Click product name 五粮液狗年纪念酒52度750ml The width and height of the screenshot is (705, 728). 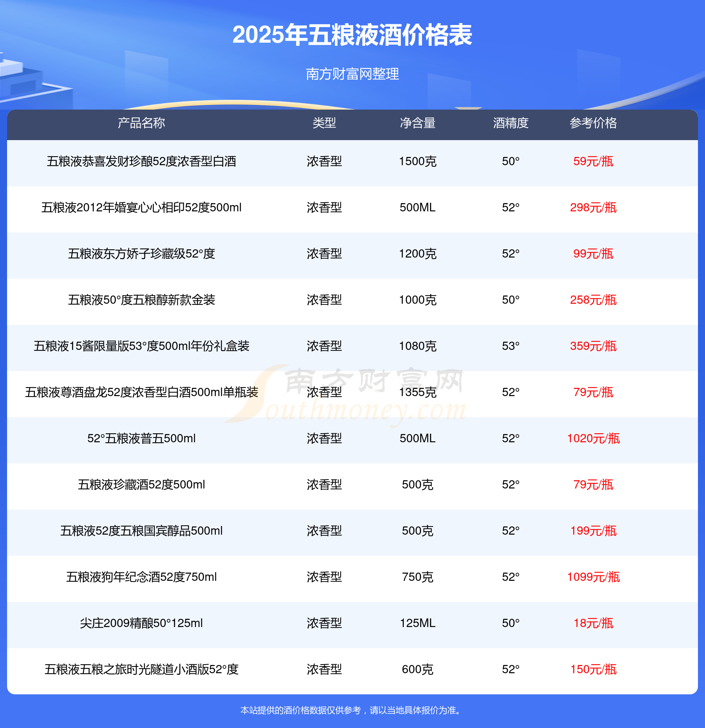coord(141,577)
